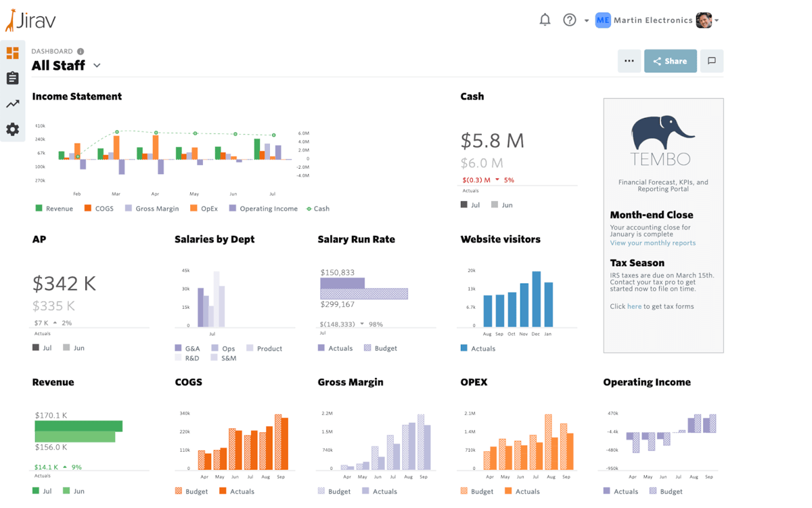
Task: Select the Reports clipboard icon in the sidebar
Action: [12, 78]
